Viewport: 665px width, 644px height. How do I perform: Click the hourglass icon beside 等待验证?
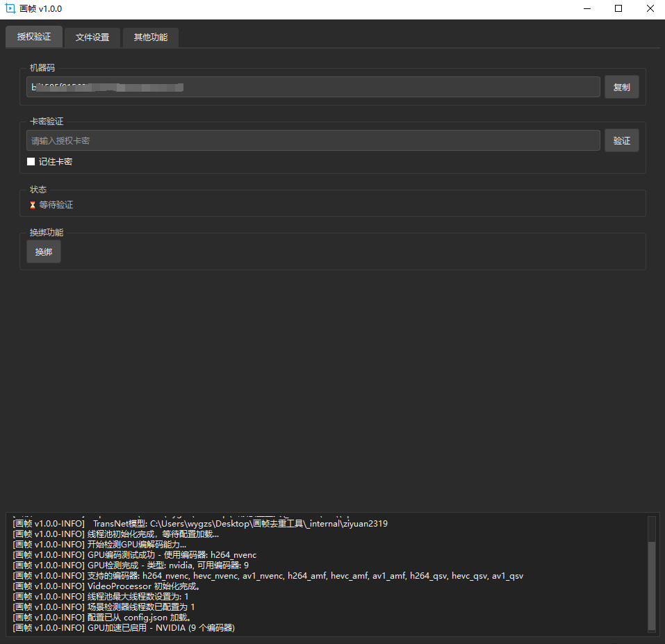pyautogui.click(x=32, y=205)
